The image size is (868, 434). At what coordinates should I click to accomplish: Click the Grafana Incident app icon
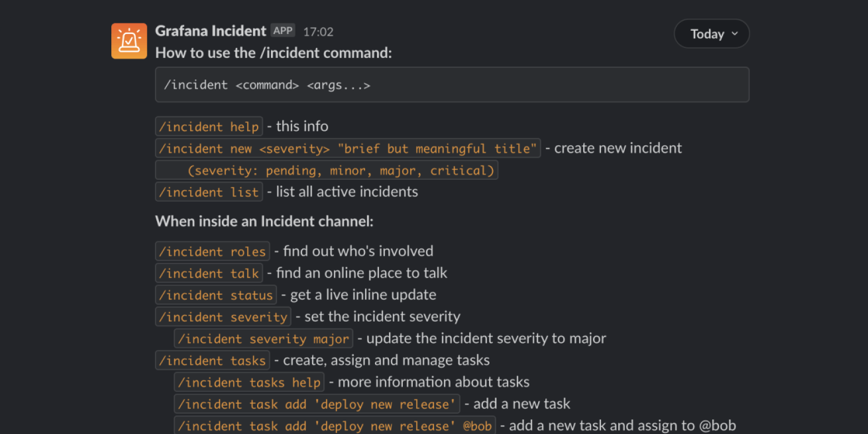tap(129, 40)
